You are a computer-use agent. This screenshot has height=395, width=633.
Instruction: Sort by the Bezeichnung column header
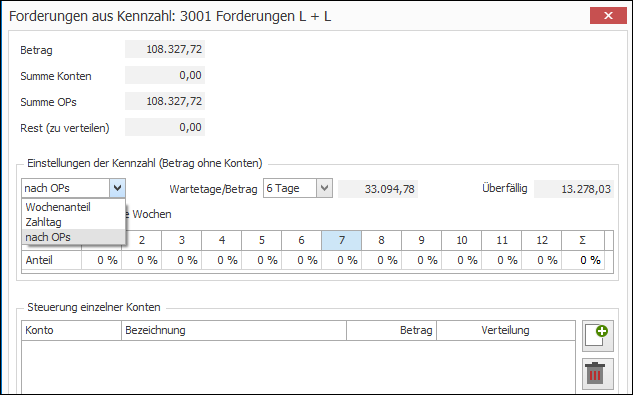[x=234, y=330]
